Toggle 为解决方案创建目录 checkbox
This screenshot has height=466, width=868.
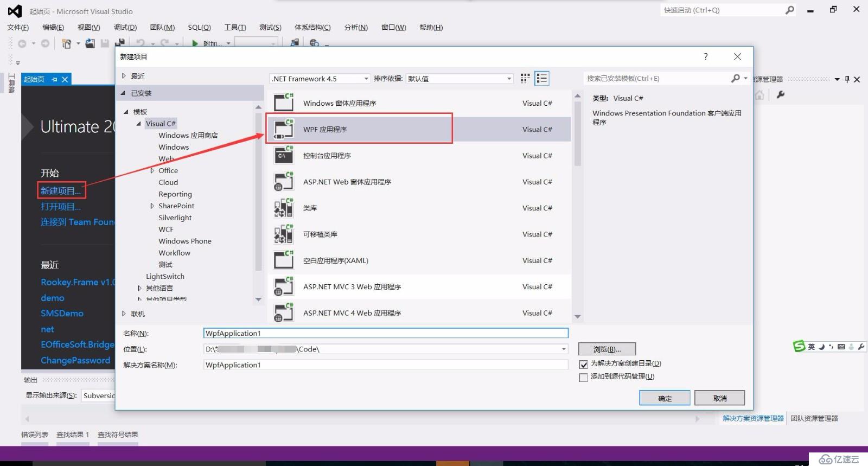[x=584, y=365]
